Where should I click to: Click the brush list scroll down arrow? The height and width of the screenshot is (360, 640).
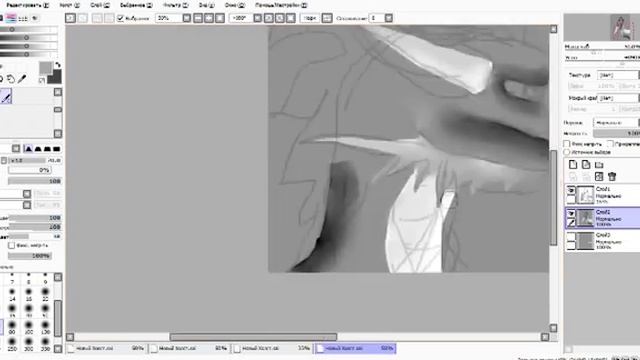(x=58, y=349)
